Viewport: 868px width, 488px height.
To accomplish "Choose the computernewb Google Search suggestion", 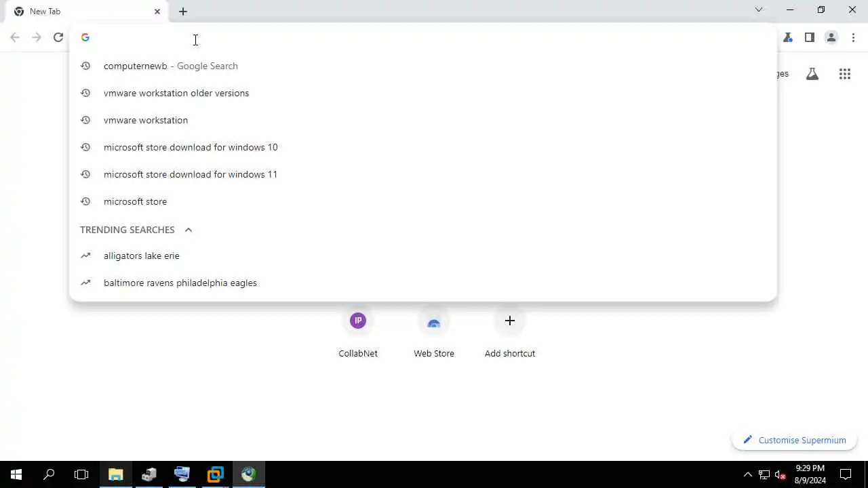I will coord(423,66).
